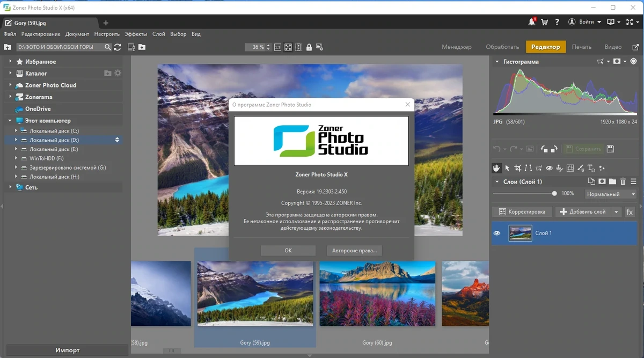Collapse the Гистограмма panel
Viewport: 644px width, 358px height.
(497, 62)
